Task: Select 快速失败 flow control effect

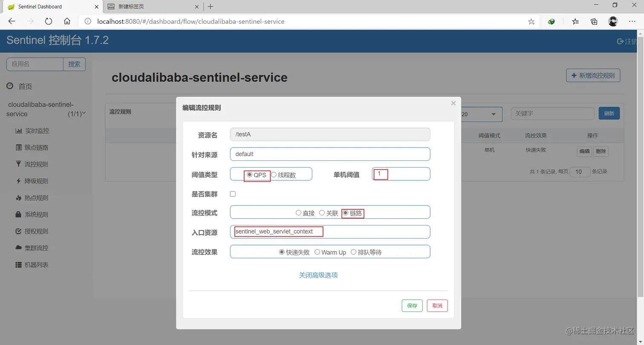Action: click(282, 252)
